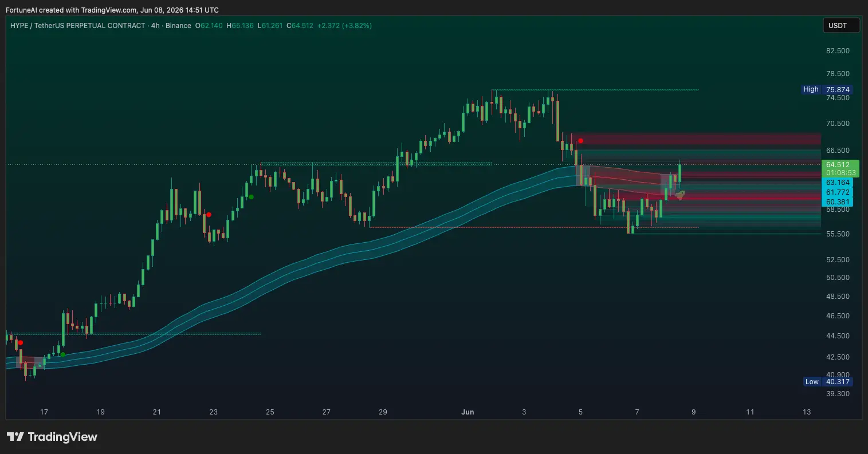Click the 60.381 indicator price tag
The height and width of the screenshot is (454, 868).
[837, 202]
